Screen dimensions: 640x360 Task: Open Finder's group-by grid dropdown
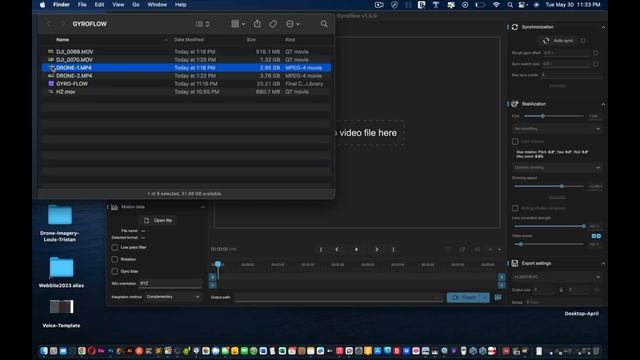pos(238,24)
